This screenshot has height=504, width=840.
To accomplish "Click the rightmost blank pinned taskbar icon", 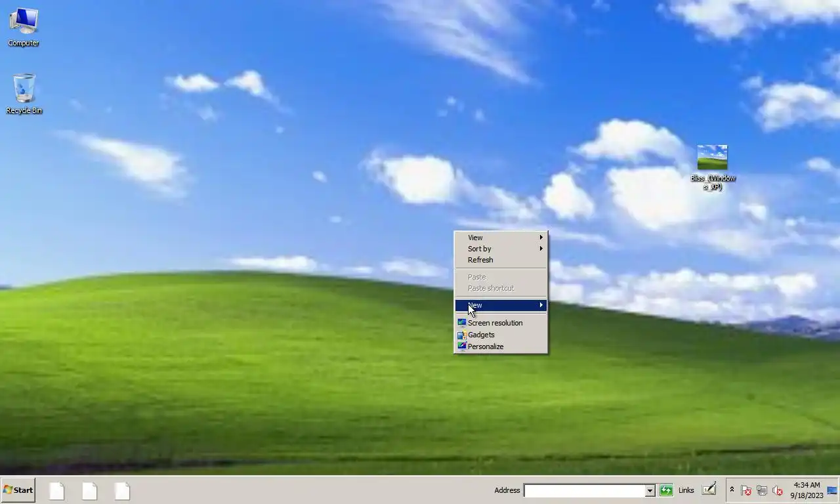I will coord(123,490).
